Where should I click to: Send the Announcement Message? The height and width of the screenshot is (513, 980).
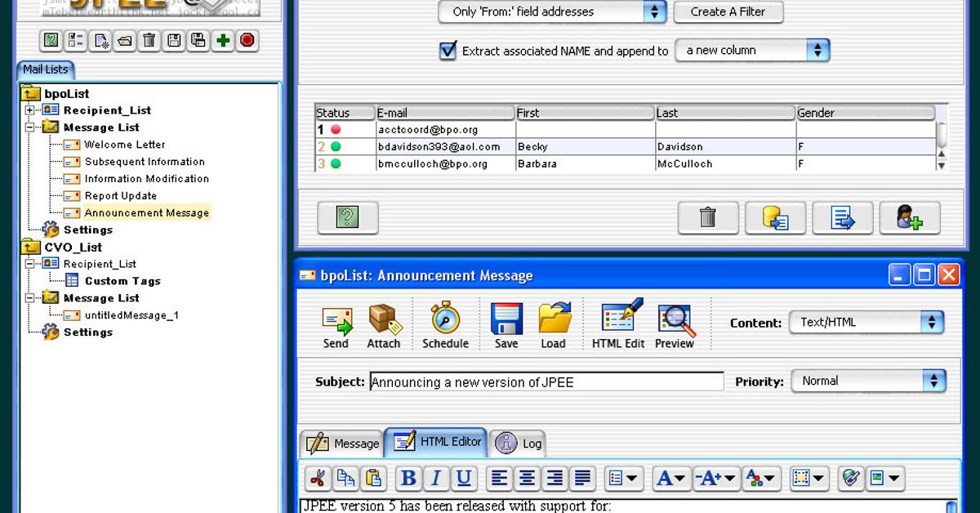(x=336, y=326)
